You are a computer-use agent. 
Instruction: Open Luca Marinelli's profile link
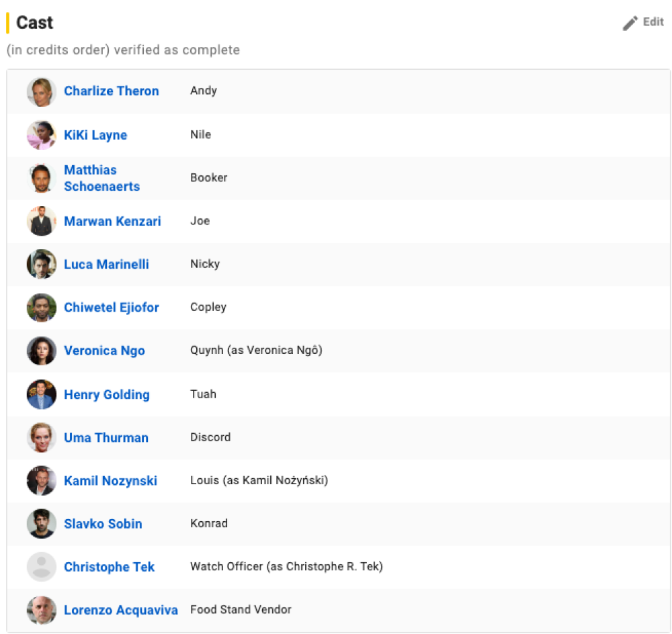pos(106,265)
